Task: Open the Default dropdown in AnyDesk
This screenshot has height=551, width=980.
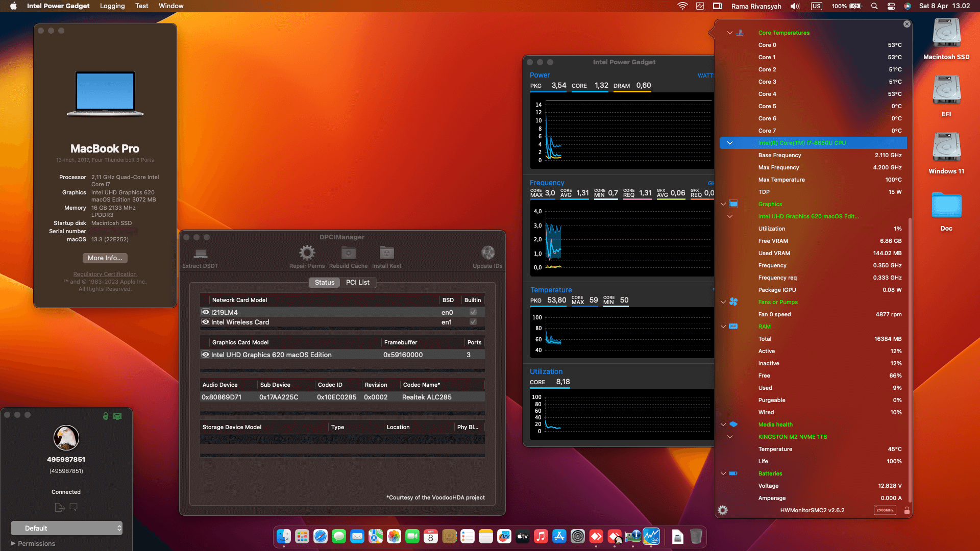Action: coord(67,528)
